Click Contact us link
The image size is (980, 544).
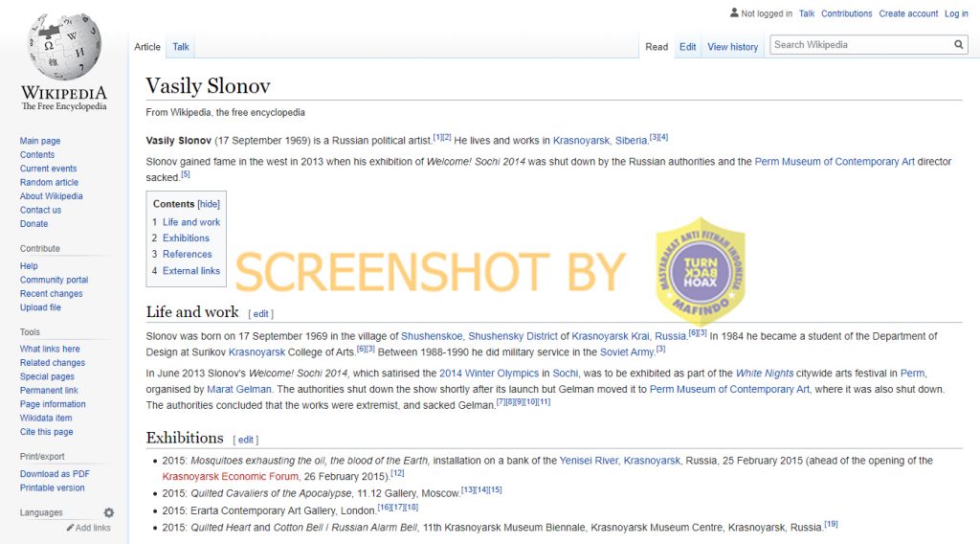click(40, 210)
